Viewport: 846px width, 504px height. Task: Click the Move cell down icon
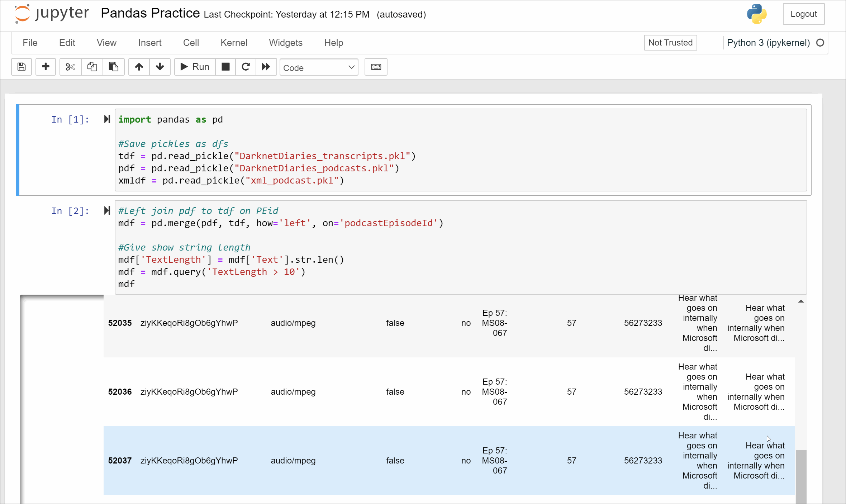coord(160,67)
